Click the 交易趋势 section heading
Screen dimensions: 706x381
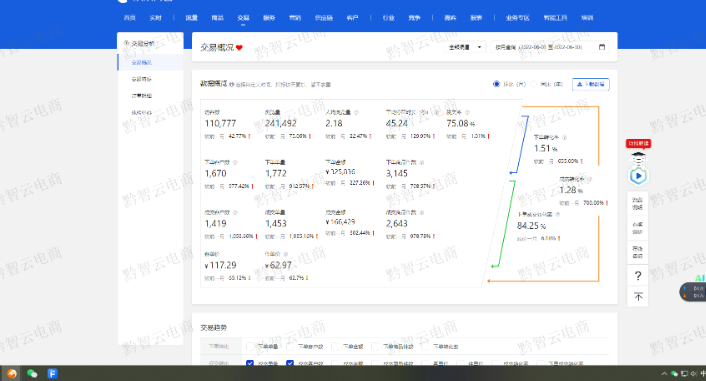(x=213, y=327)
